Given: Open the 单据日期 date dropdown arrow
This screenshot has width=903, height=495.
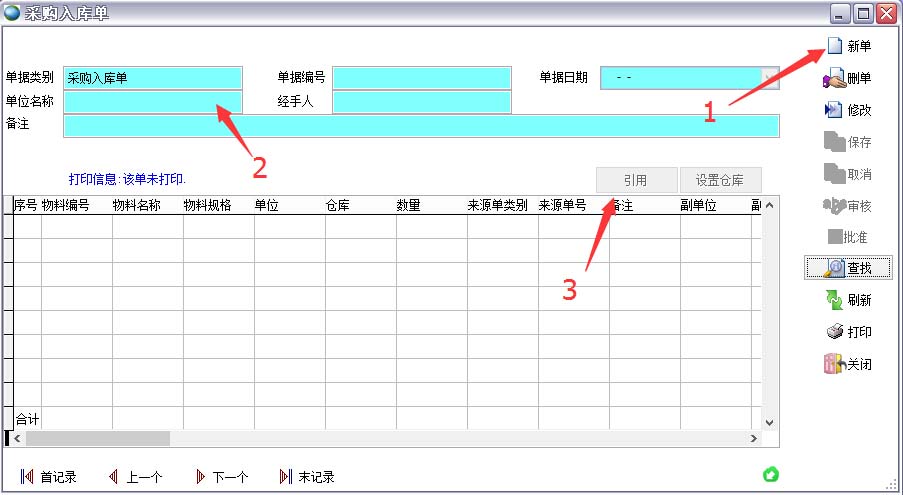Looking at the screenshot, I should click(x=769, y=78).
